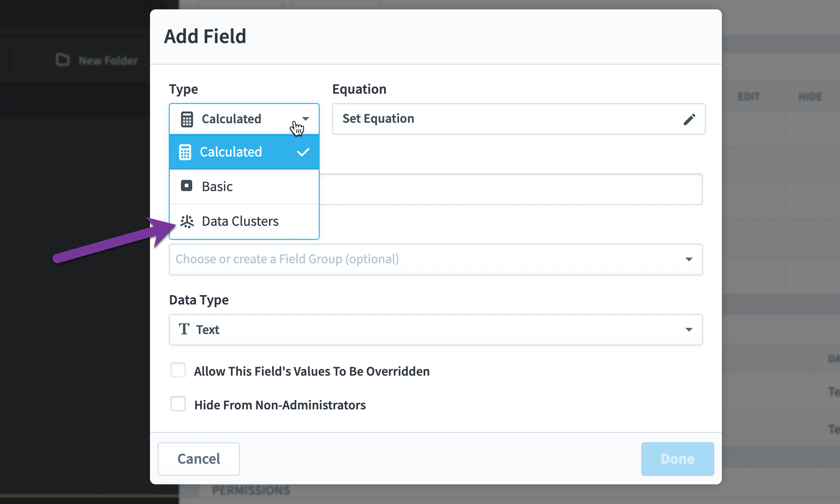The height and width of the screenshot is (504, 840).
Task: Click the Cancel button
Action: pyautogui.click(x=199, y=459)
